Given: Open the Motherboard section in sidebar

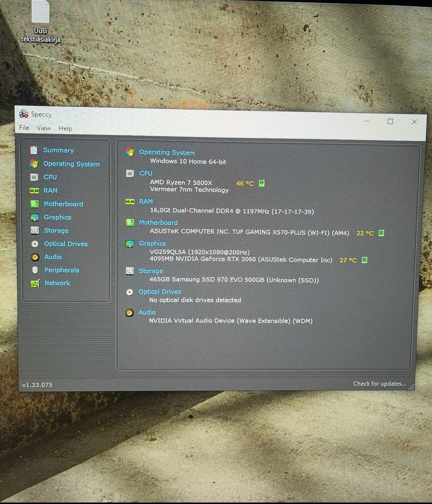Looking at the screenshot, I should (x=63, y=204).
